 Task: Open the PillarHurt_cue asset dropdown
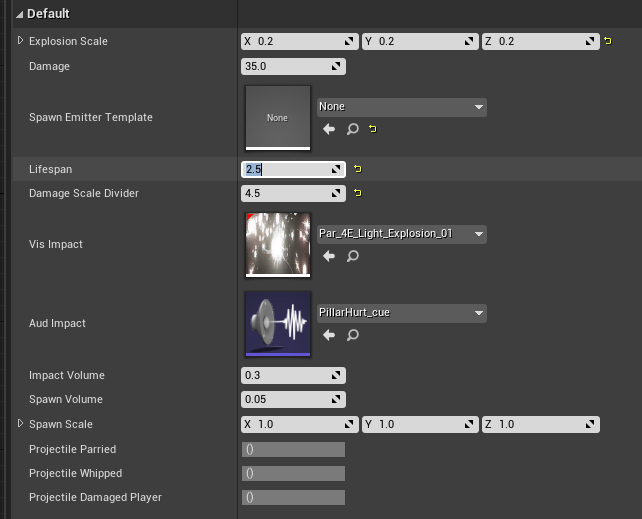click(401, 313)
